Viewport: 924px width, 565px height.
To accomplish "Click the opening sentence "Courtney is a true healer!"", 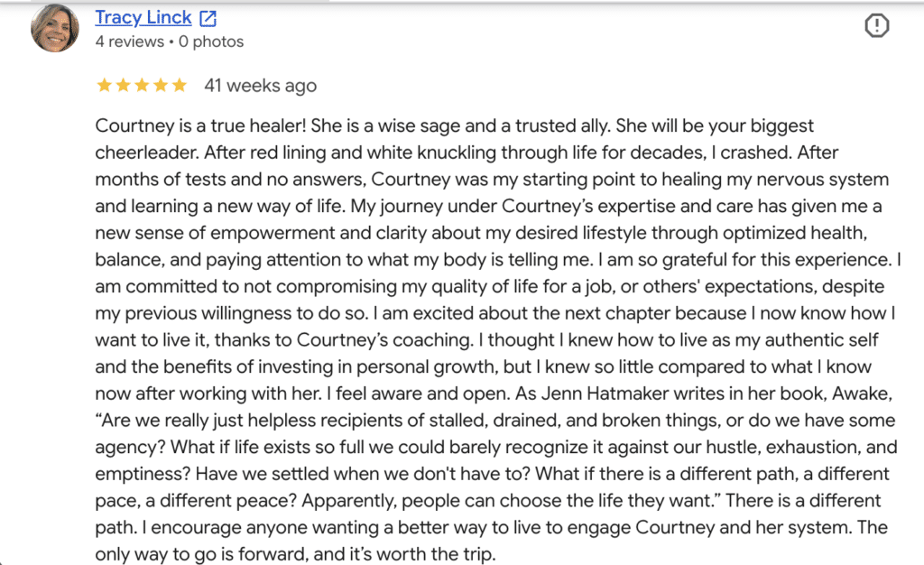I will (200, 126).
